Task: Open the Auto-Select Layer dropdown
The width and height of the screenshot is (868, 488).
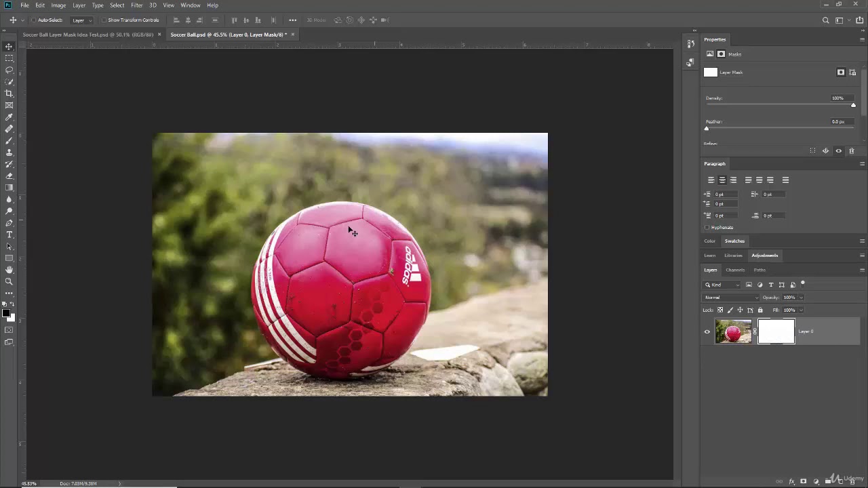Action: point(81,20)
